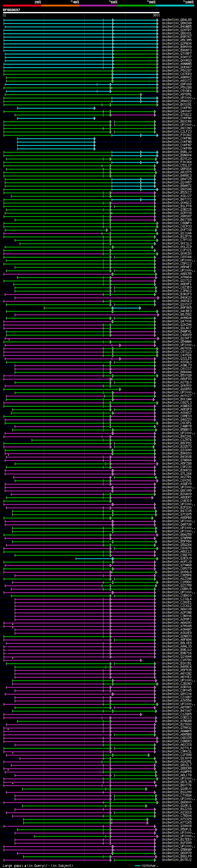Select the UniRef100_A9DC55 hit
Viewport: 197px width, 868px height.
coord(177,274)
